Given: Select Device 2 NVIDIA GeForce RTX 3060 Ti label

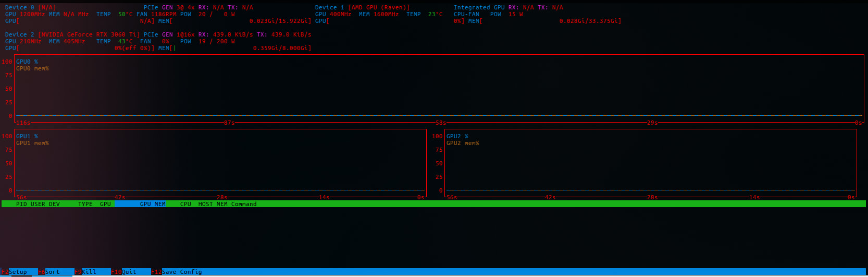Looking at the screenshot, I should (72, 34).
